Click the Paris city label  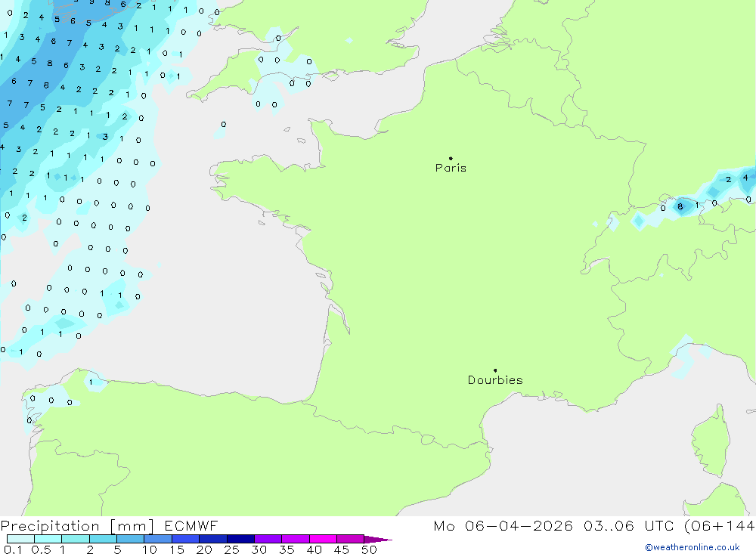coord(451,168)
